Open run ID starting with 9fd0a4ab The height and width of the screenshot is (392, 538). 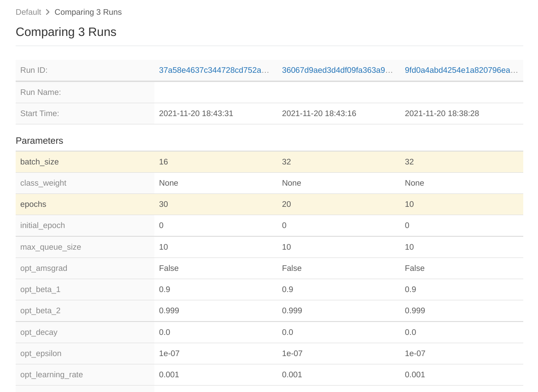[461, 70]
